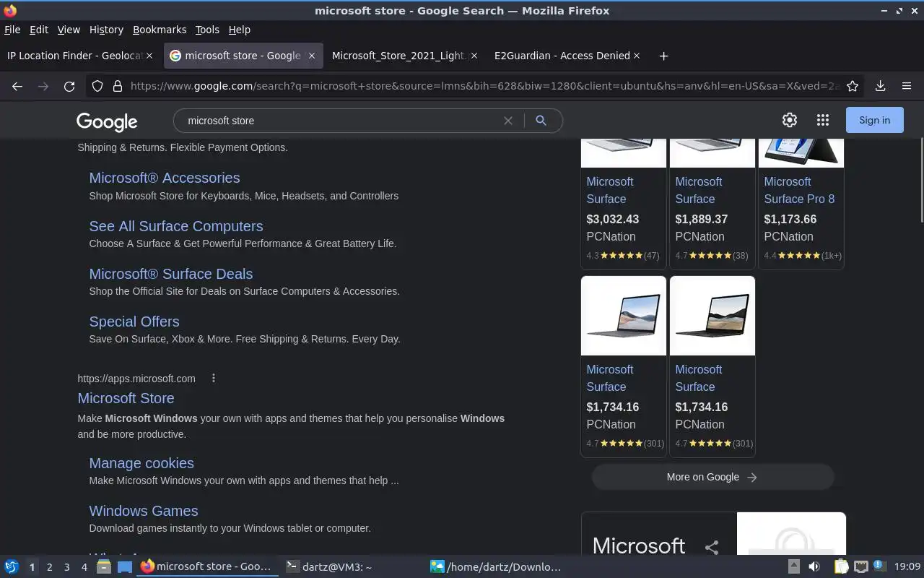Screen dimensions: 924x578
Task: Open the File menu
Action: tap(12, 30)
